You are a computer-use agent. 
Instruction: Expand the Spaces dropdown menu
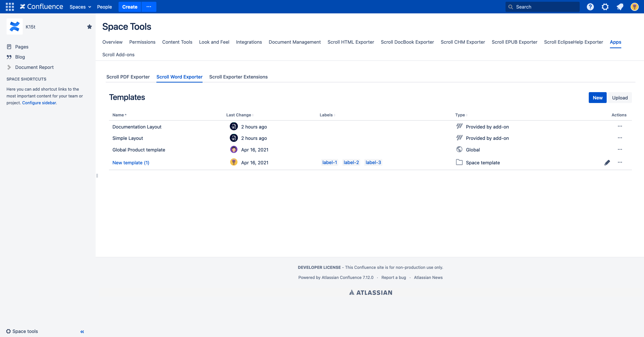click(80, 7)
